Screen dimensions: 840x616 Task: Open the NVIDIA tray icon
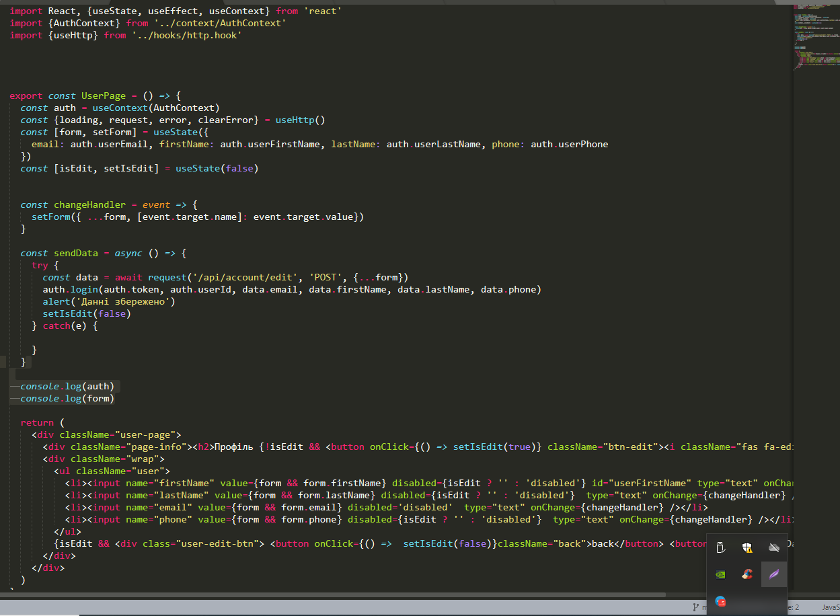pos(720,574)
